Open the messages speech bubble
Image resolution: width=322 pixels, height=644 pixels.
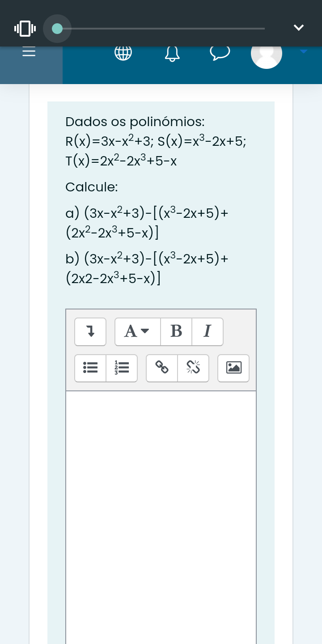[220, 53]
